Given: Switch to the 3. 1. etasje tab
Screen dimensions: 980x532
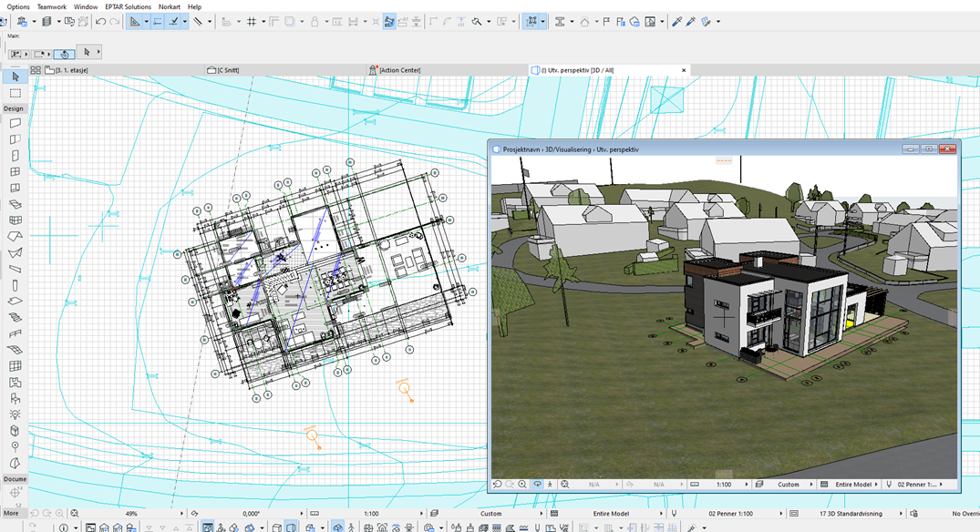Looking at the screenshot, I should click(x=122, y=70).
